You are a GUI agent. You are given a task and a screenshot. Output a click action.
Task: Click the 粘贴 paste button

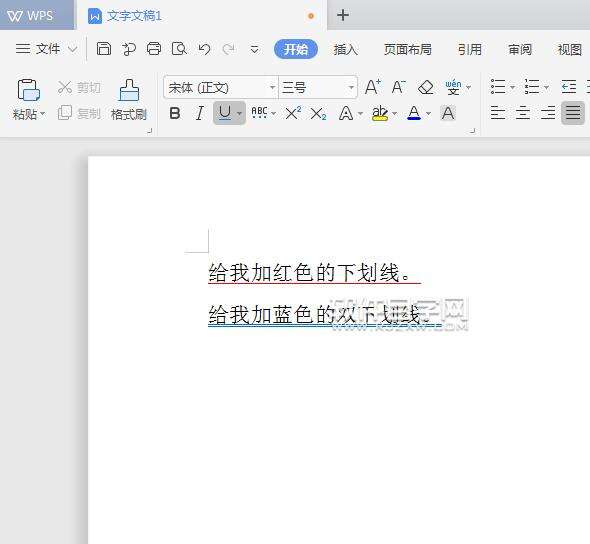(29, 100)
